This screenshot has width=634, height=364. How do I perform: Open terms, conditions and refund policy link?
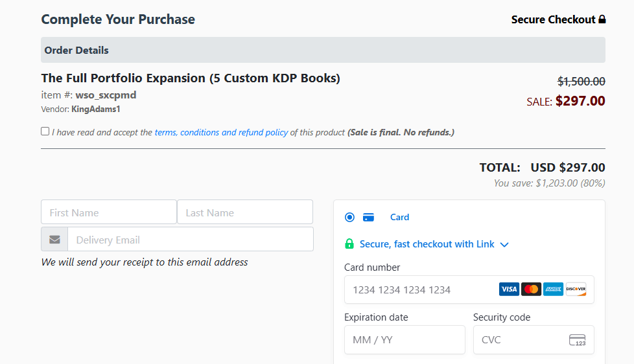point(221,132)
